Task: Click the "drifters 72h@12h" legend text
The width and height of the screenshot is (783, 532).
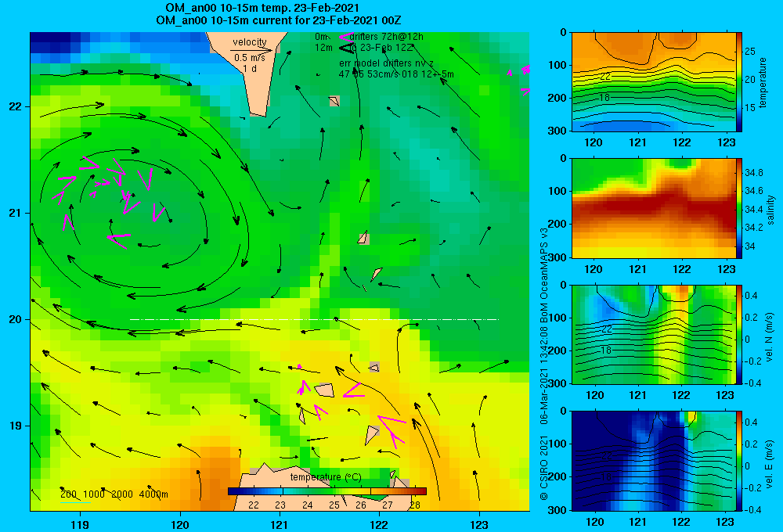Action: [x=387, y=37]
